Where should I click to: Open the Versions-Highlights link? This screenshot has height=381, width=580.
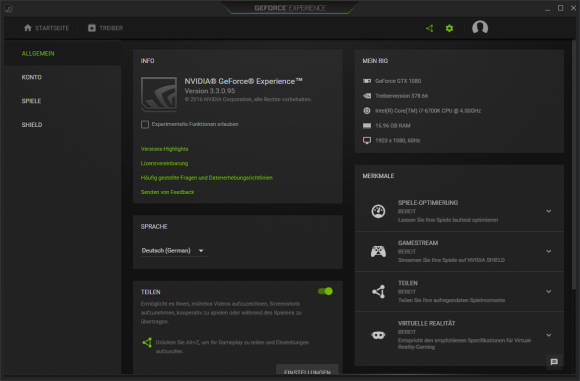point(165,149)
